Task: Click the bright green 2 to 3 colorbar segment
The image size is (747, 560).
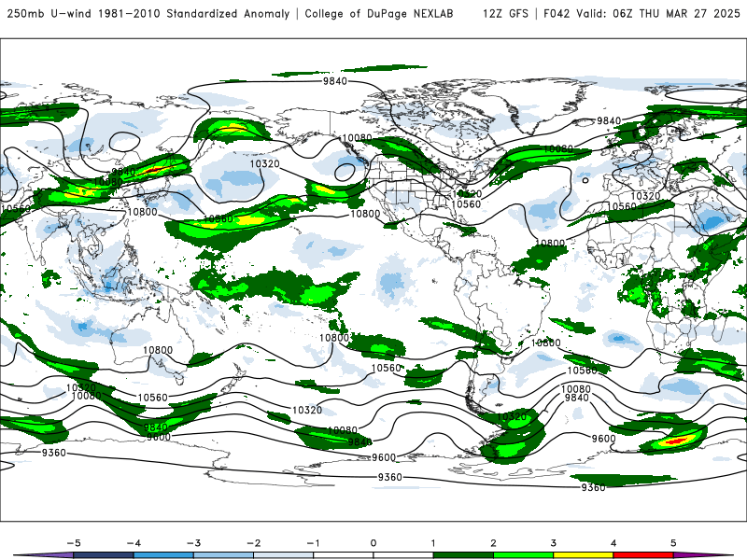Action: tap(524, 555)
